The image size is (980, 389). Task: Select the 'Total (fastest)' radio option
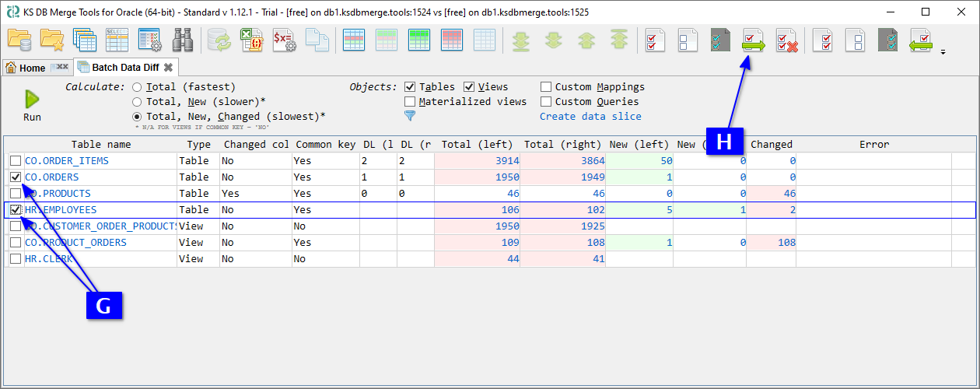click(x=137, y=87)
